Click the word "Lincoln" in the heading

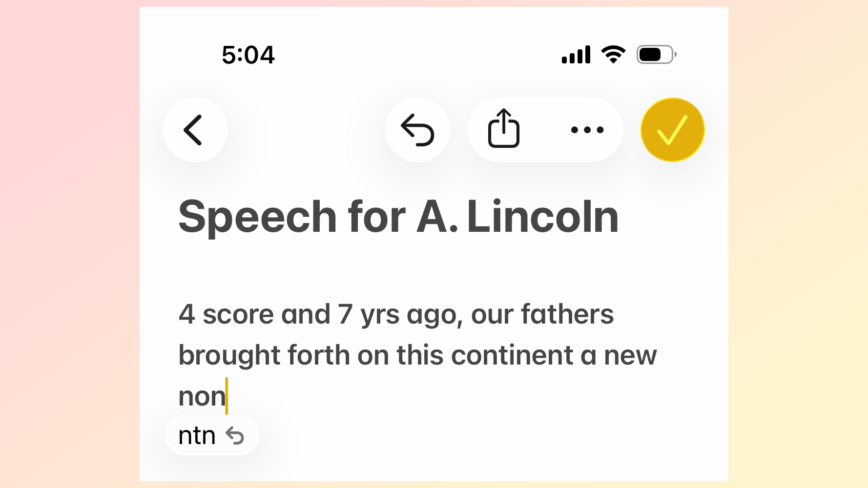542,217
